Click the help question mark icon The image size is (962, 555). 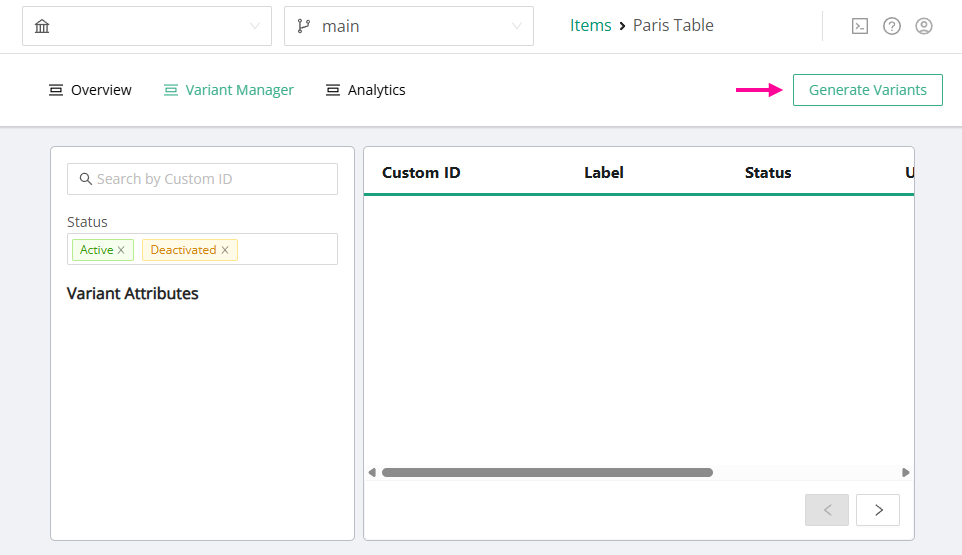[892, 26]
